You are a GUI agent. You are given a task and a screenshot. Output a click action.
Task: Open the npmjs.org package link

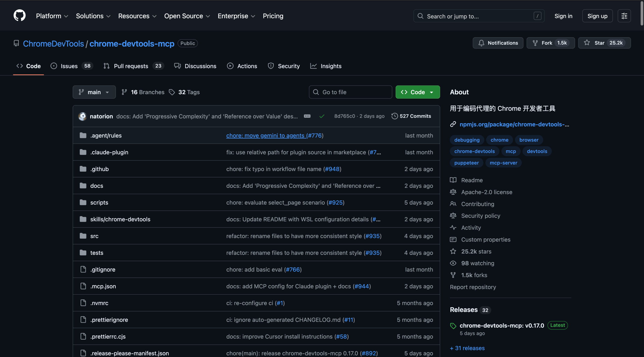point(514,124)
